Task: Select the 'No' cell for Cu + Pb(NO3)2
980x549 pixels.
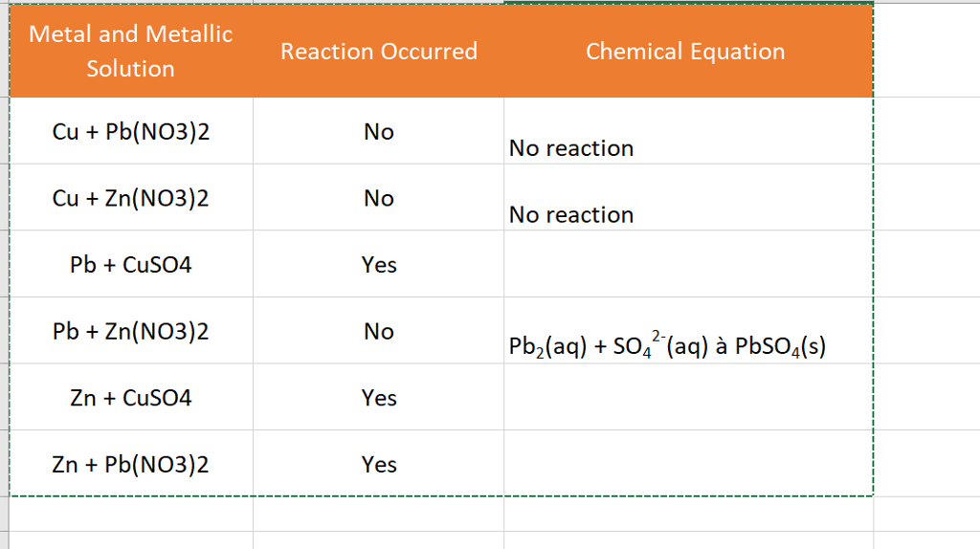Action: [379, 131]
